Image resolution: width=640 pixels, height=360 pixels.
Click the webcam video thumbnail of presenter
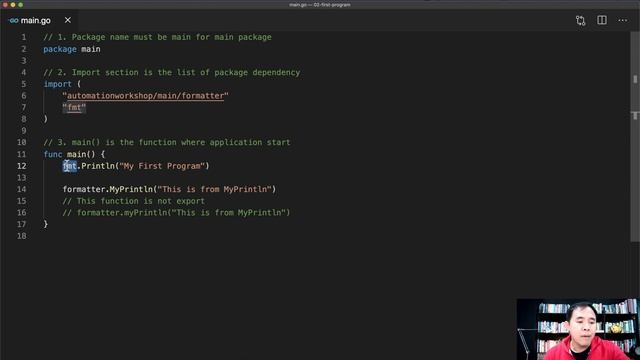pyautogui.click(x=577, y=329)
